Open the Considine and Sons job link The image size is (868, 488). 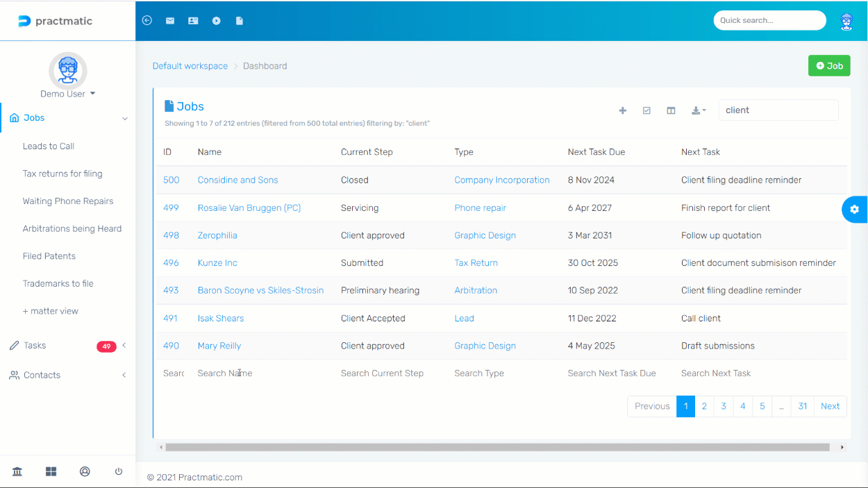click(x=237, y=180)
